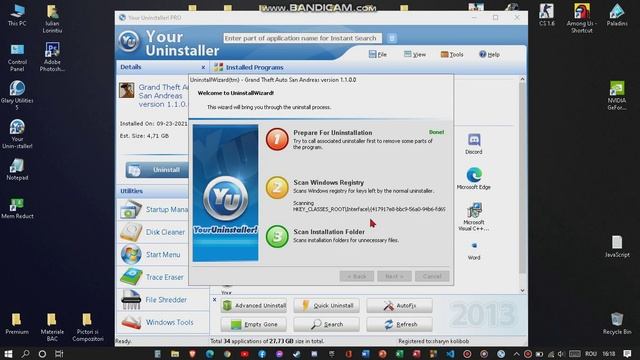Open Your Uninstaller! desktop shortcut
640x360 pixels.
point(17,134)
